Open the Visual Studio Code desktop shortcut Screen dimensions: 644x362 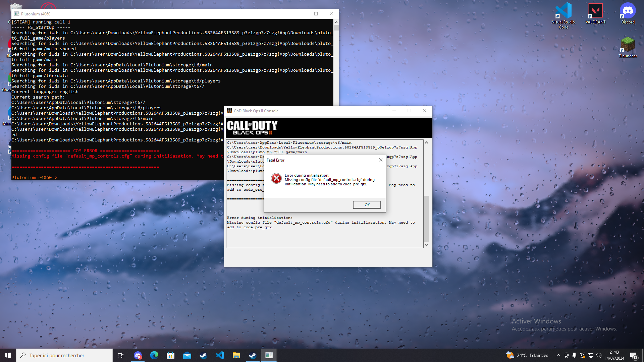[x=563, y=16]
